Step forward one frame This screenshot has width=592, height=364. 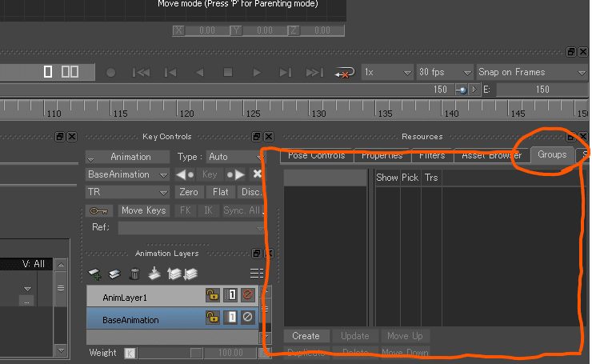click(286, 72)
